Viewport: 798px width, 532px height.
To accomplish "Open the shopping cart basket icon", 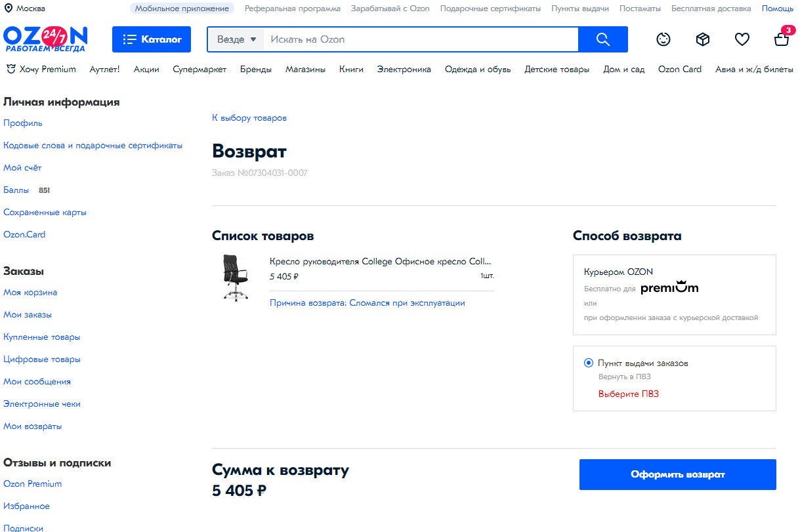I will pos(782,39).
